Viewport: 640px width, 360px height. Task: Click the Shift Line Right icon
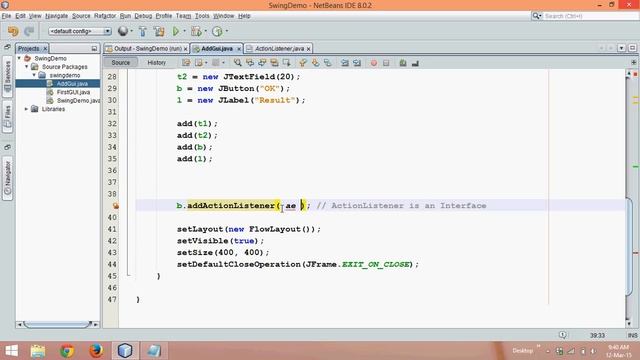(357, 63)
